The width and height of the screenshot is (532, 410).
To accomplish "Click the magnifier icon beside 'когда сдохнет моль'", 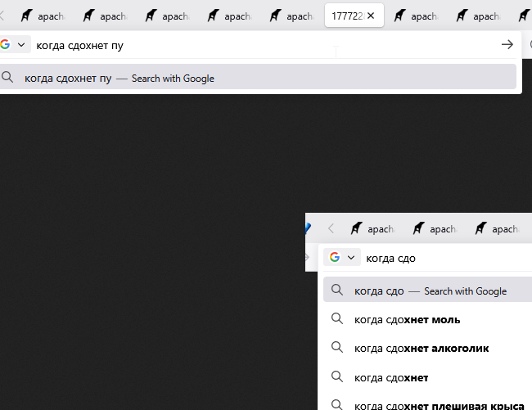I will (336, 319).
